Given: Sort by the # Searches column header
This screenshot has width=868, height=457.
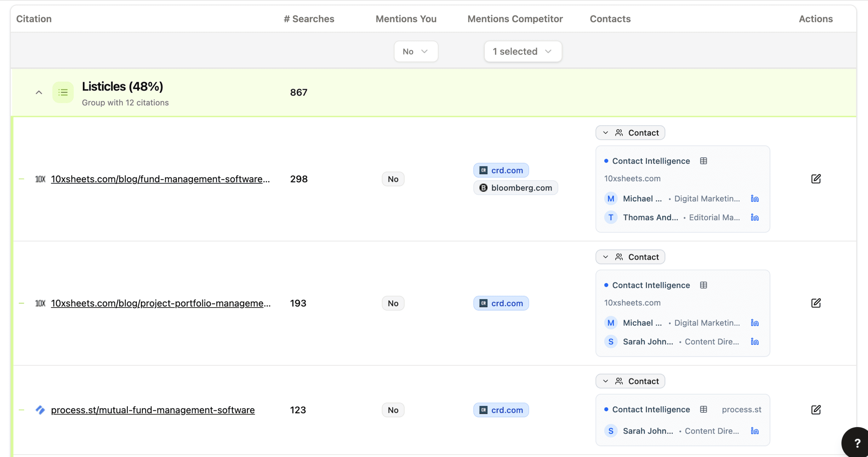Looking at the screenshot, I should pyautogui.click(x=309, y=19).
